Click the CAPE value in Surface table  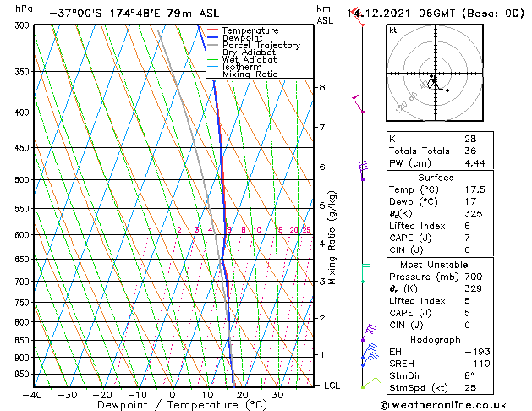[467, 238]
